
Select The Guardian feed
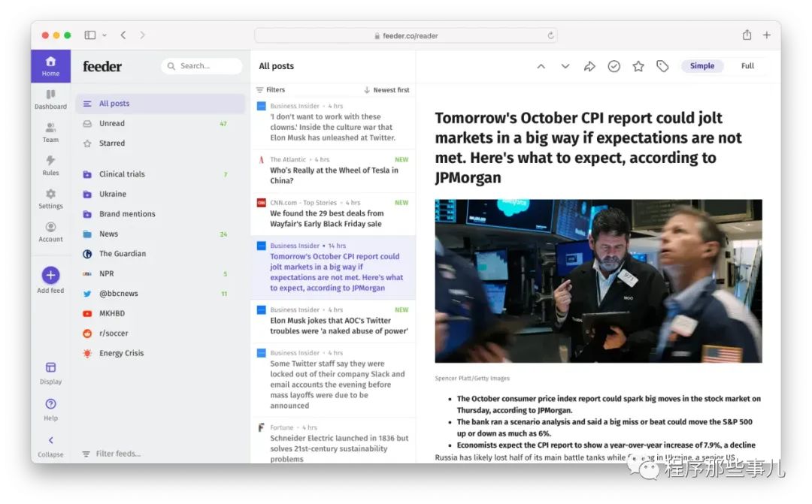[x=161, y=254]
